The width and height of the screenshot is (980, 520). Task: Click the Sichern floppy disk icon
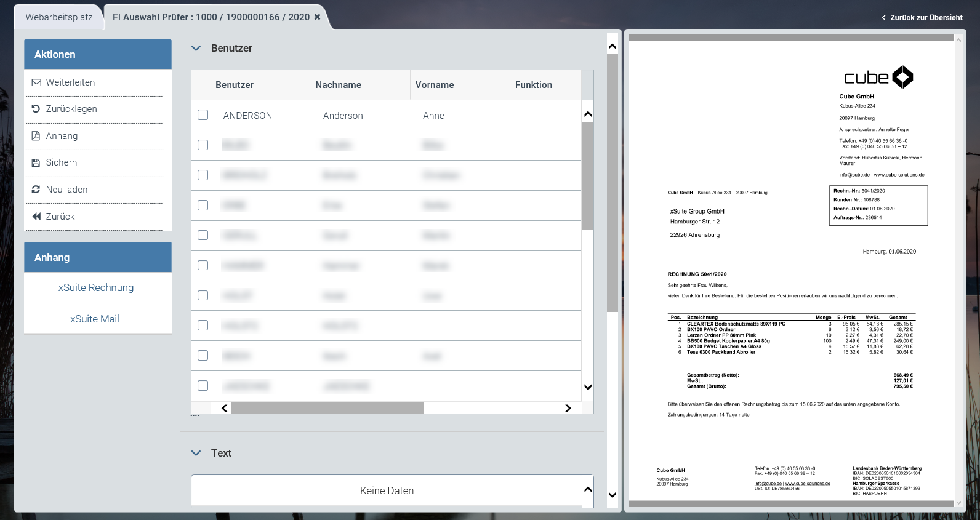click(36, 162)
